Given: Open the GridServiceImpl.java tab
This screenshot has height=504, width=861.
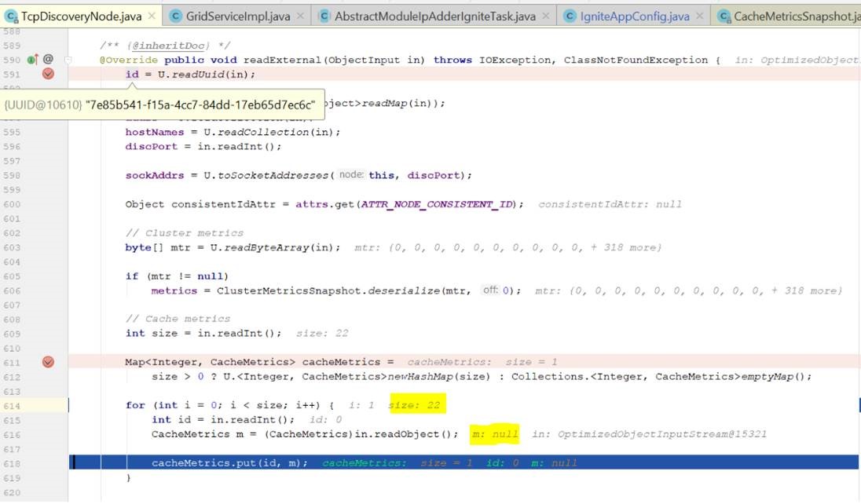Looking at the screenshot, I should [x=238, y=16].
